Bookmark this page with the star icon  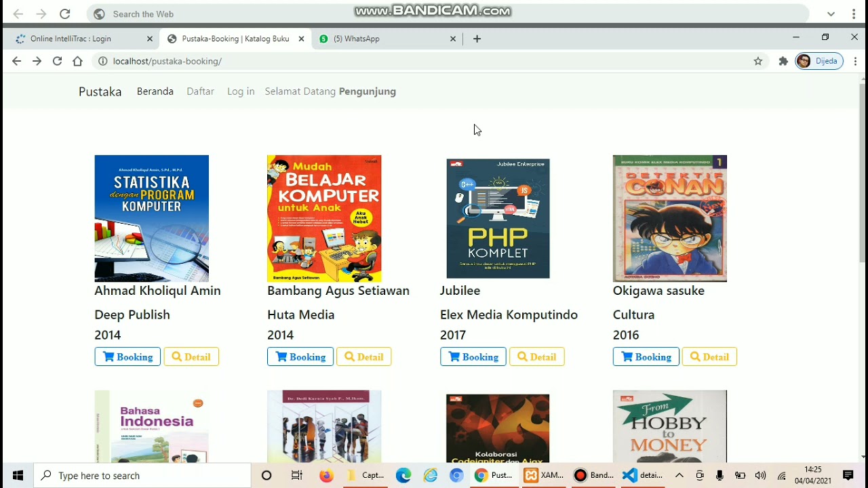click(x=758, y=61)
